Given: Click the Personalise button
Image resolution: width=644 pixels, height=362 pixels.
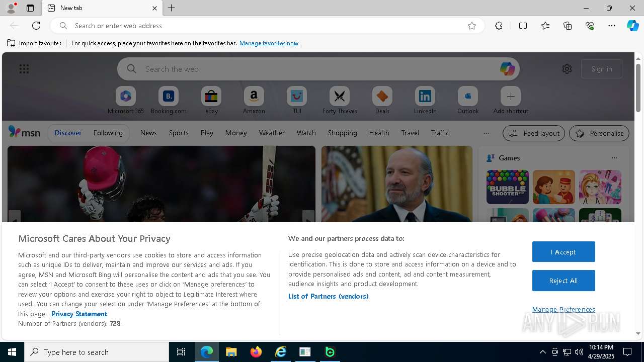Looking at the screenshot, I should click(x=599, y=133).
